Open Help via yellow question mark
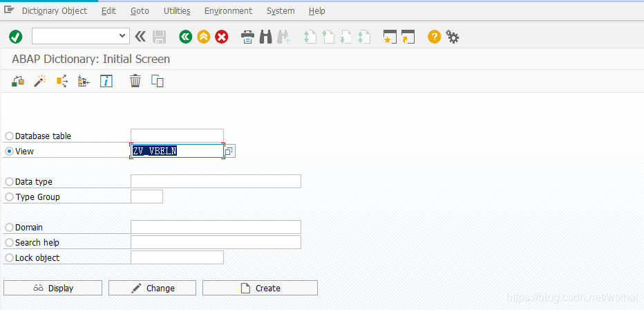The height and width of the screenshot is (310, 644). 434,37
